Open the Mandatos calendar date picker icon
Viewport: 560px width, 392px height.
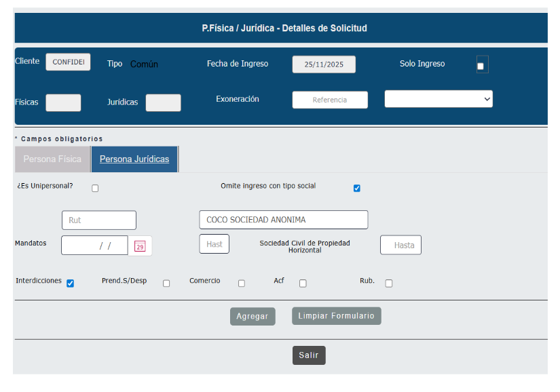(x=140, y=246)
